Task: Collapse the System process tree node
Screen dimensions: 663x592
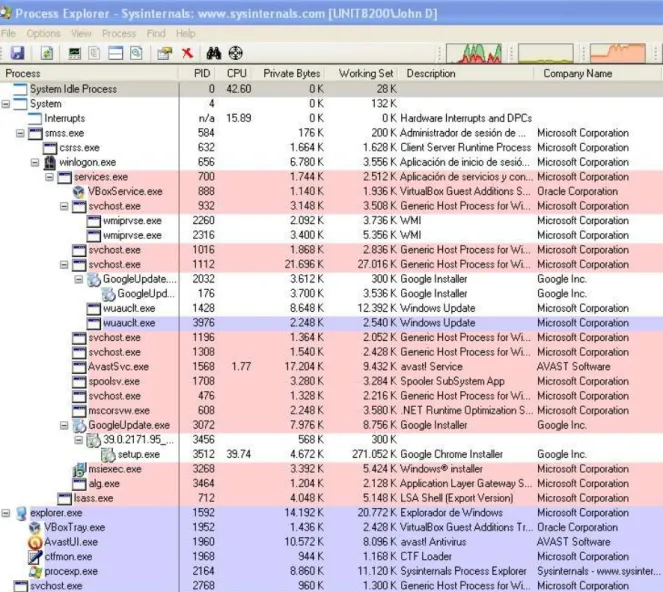Action: 6,104
